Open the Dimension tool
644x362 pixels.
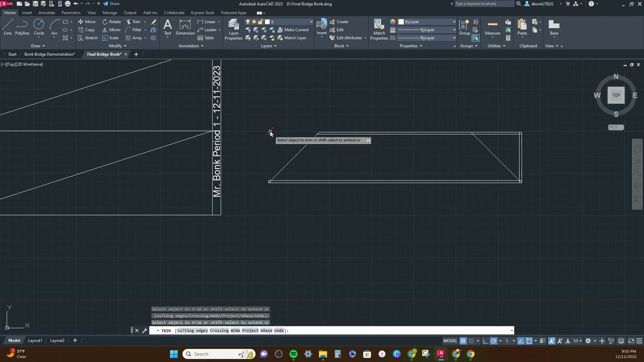coord(185,27)
